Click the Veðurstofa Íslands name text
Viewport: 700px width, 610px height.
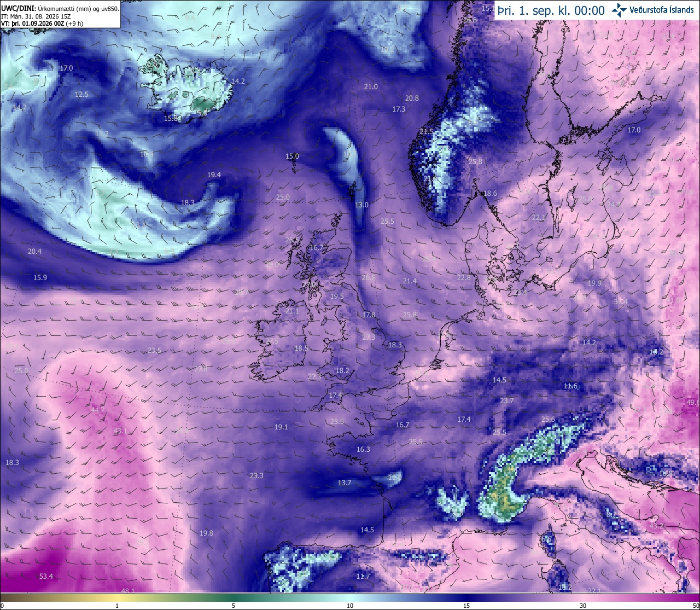(662, 10)
